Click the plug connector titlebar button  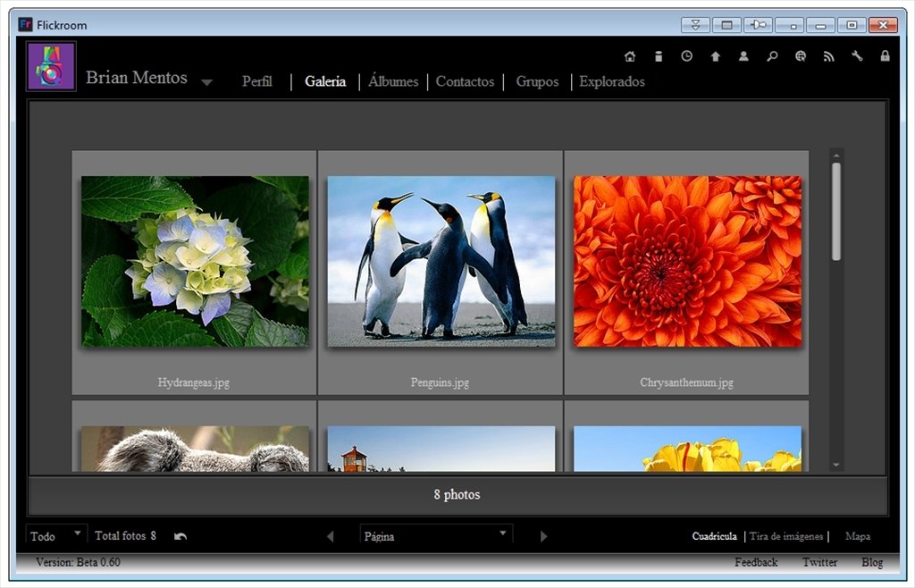[x=759, y=25]
